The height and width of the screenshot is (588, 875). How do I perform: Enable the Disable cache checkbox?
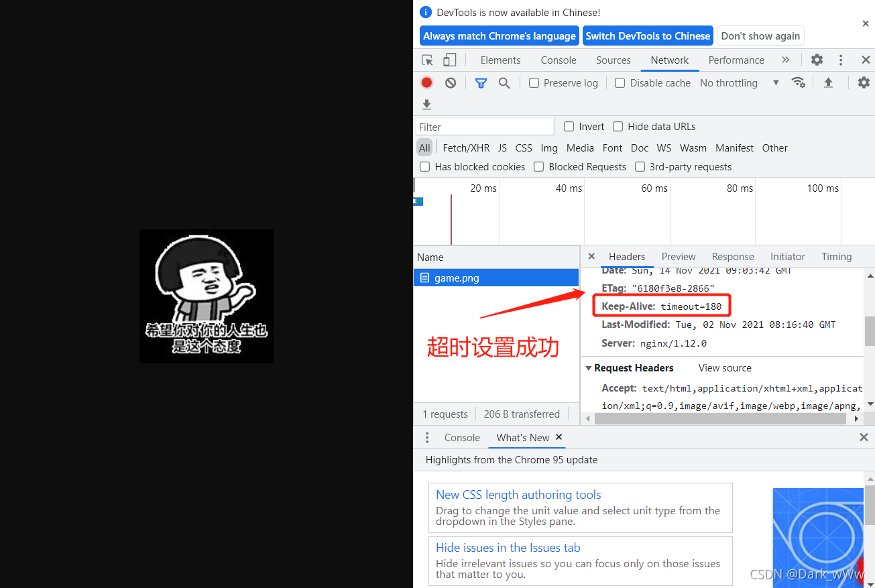[620, 82]
